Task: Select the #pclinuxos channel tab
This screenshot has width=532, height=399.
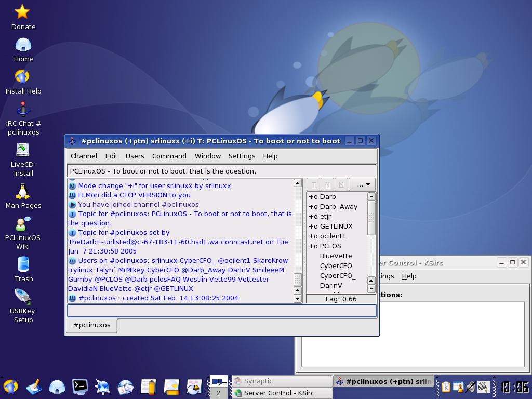Action: (x=92, y=325)
